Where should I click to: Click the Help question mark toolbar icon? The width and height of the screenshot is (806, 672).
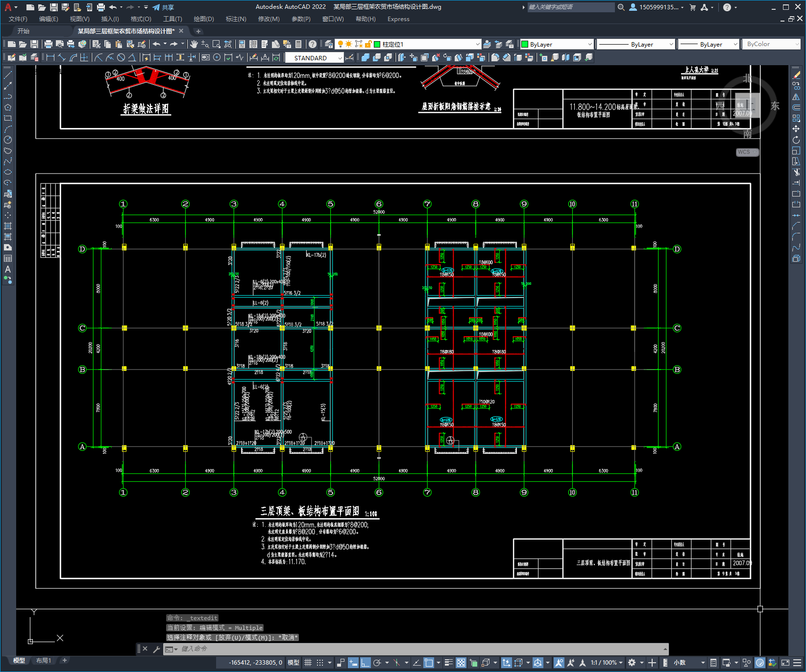click(x=313, y=44)
